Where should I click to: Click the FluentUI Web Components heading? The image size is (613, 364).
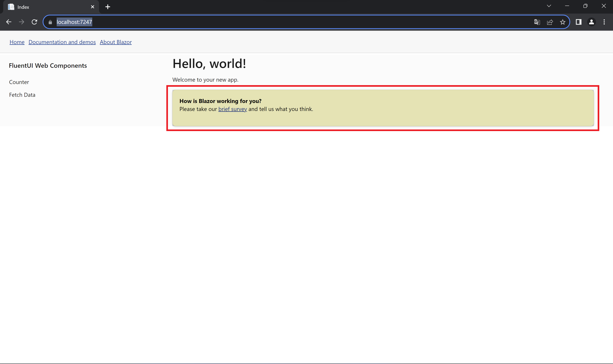48,66
